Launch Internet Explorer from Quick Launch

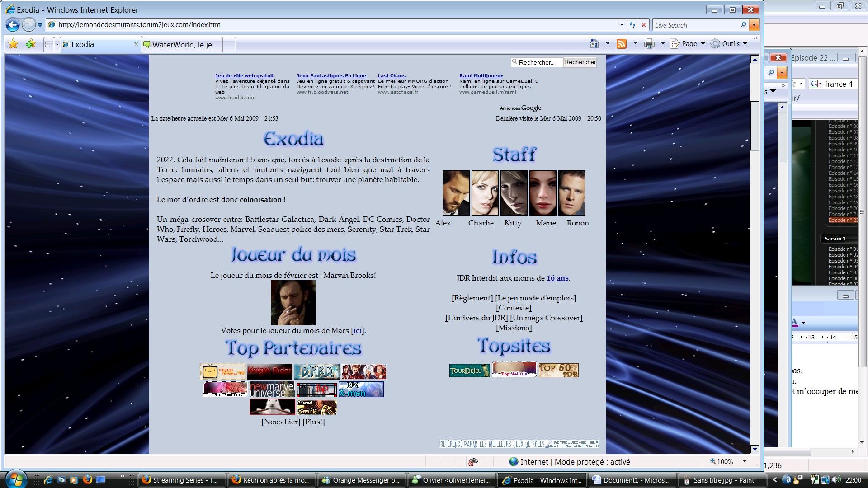click(x=48, y=480)
